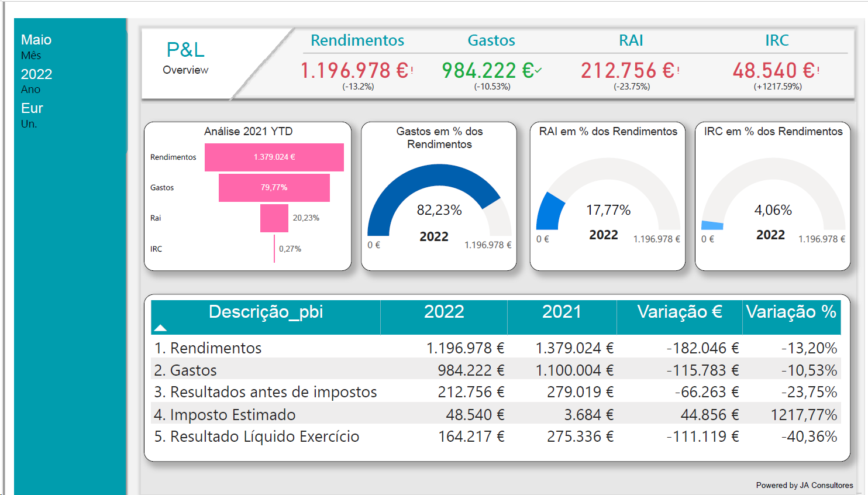Click table cell -13,20%
The width and height of the screenshot is (868, 495).
pos(809,348)
